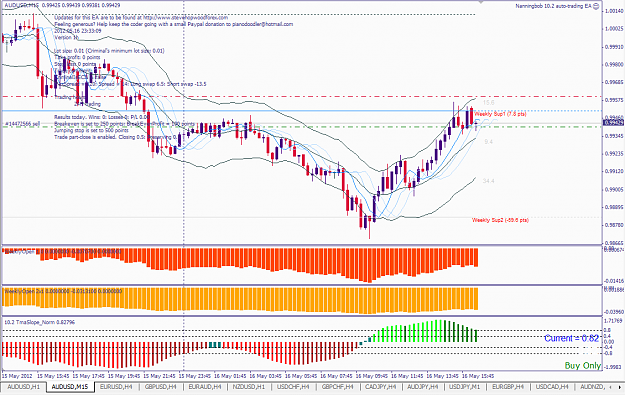
Task: Click the Weekly Sup1 (7.8 pts) label
Action: tap(500, 114)
